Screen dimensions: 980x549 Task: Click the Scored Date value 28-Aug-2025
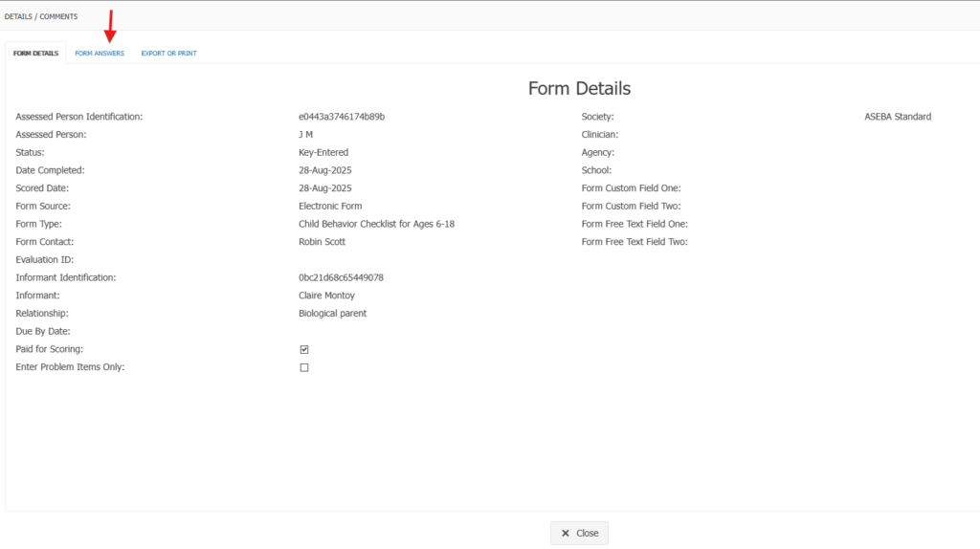pos(324,188)
